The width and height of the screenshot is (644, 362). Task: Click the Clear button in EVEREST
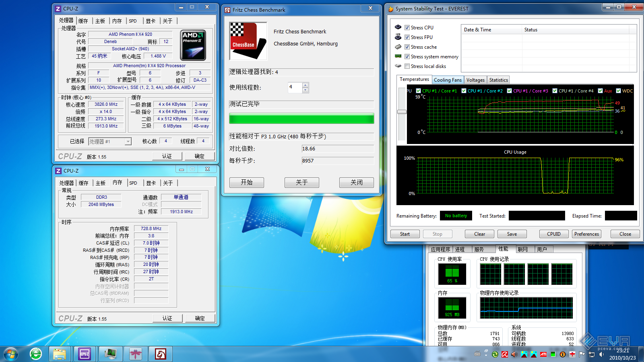click(x=479, y=234)
